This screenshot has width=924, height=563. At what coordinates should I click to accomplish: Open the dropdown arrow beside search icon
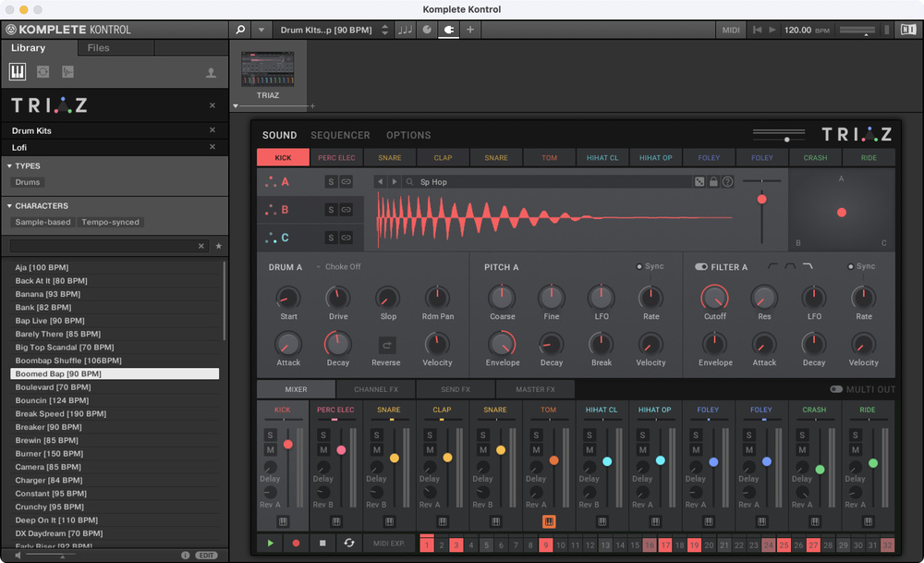click(x=261, y=30)
